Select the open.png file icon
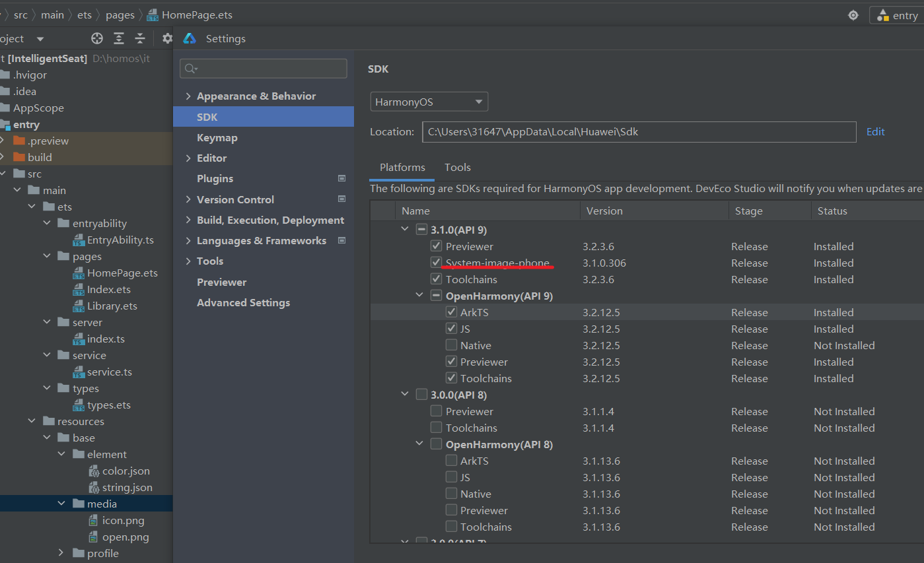Viewport: 924px width, 563px height. [94, 537]
